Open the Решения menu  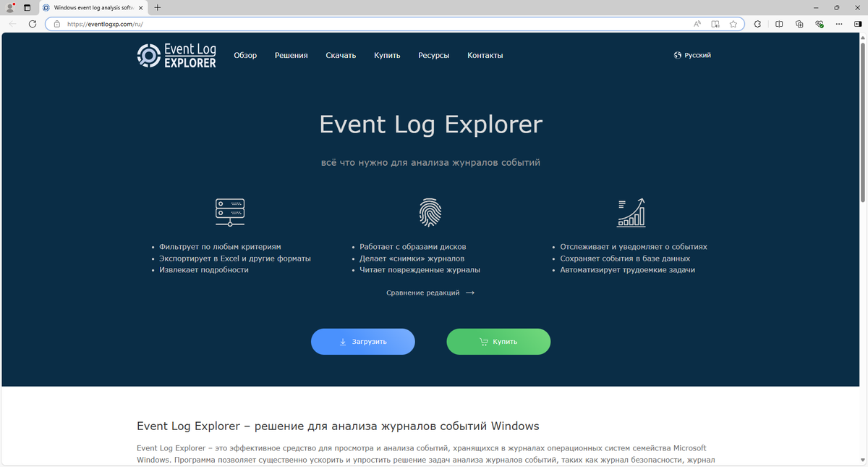(292, 55)
